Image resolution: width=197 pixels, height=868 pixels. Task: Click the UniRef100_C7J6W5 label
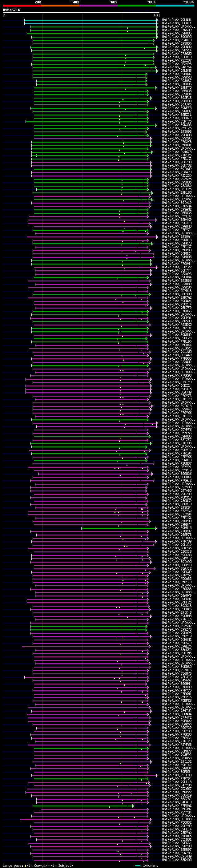click(177, 54)
